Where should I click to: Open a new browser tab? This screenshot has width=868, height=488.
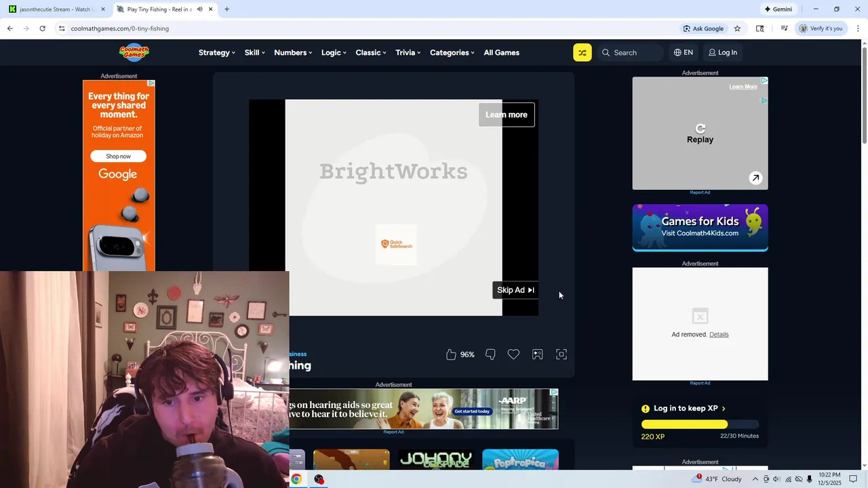click(226, 9)
